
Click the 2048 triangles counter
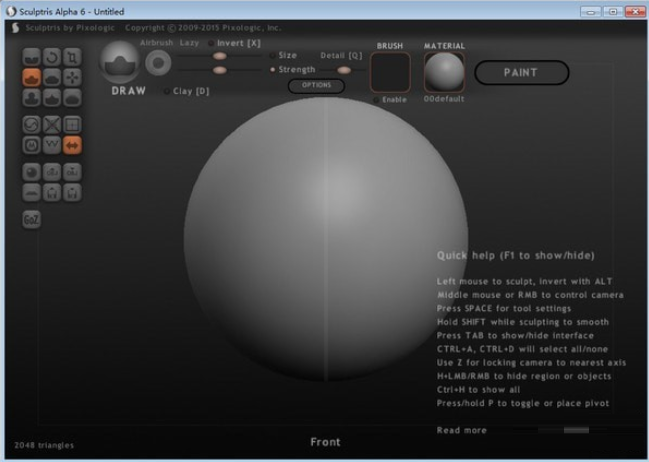coord(44,445)
